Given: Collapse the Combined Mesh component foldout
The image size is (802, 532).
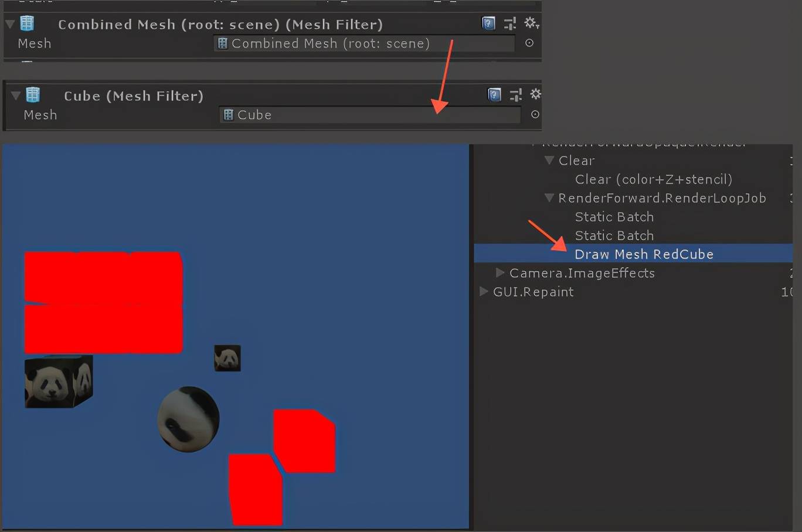Looking at the screenshot, I should pos(10,24).
